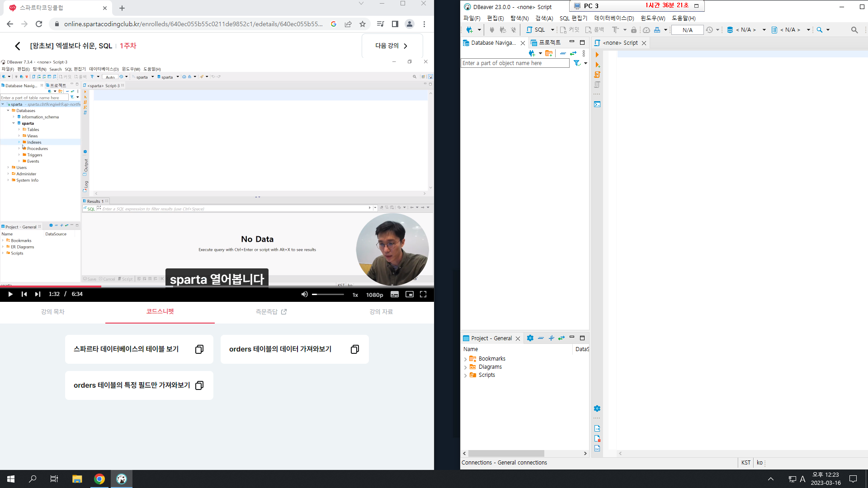Toggle video subtitles button
Screen dimensions: 868x488
[395, 295]
